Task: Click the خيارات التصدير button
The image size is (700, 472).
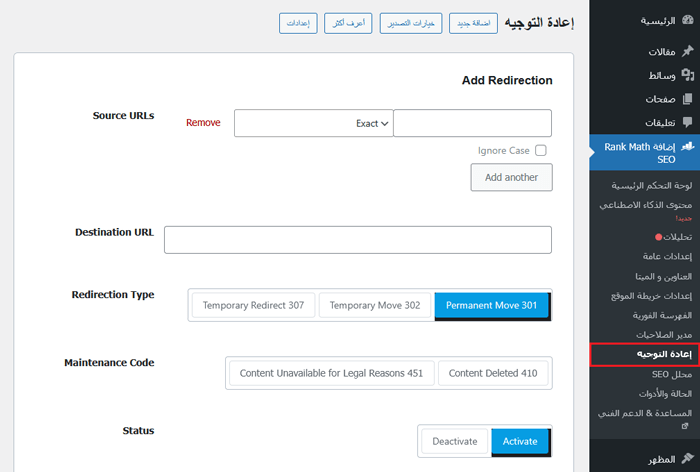Action: tap(411, 23)
